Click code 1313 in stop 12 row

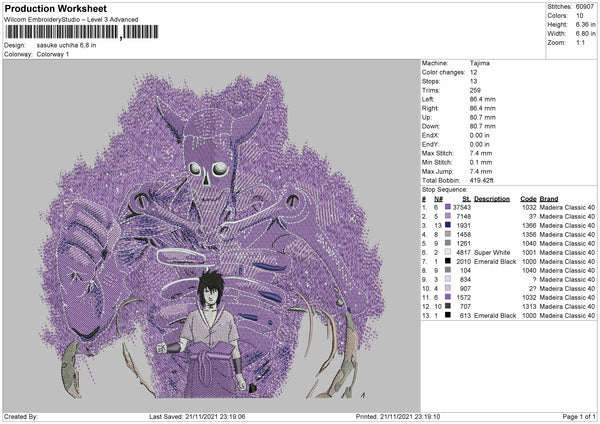pos(529,306)
